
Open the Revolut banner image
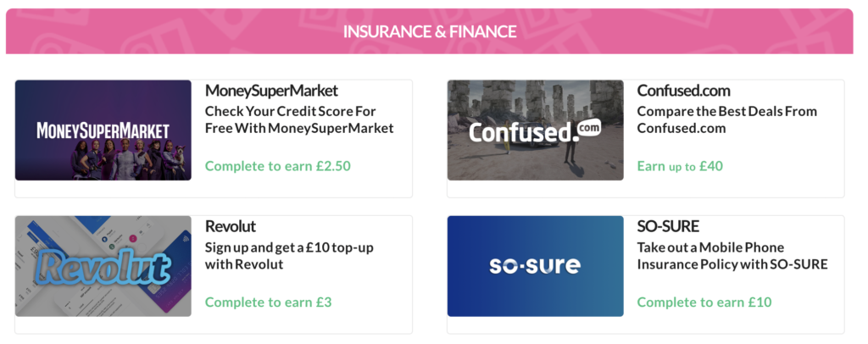click(103, 266)
